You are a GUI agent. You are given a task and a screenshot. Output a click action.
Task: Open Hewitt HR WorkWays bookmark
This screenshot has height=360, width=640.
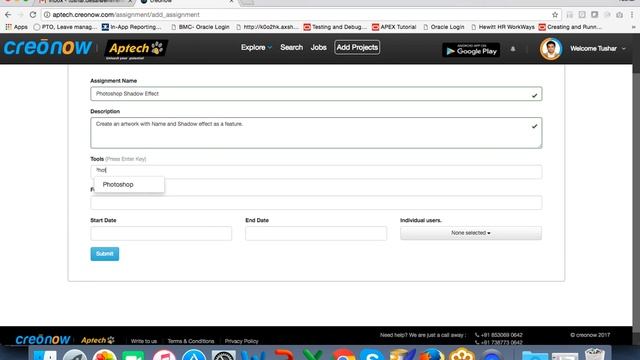502,27
